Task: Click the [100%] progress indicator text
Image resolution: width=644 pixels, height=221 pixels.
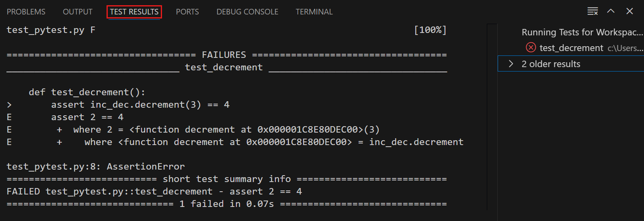Action: click(430, 30)
